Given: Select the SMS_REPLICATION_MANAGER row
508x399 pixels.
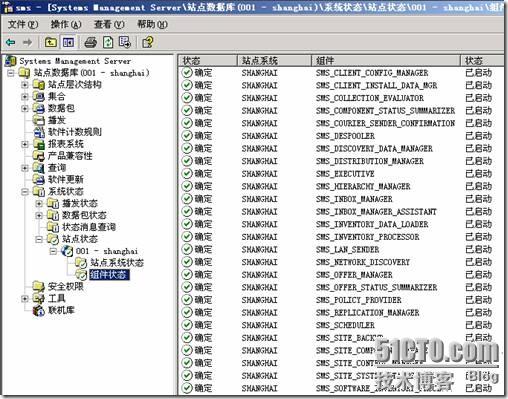Looking at the screenshot, I should tap(341, 312).
